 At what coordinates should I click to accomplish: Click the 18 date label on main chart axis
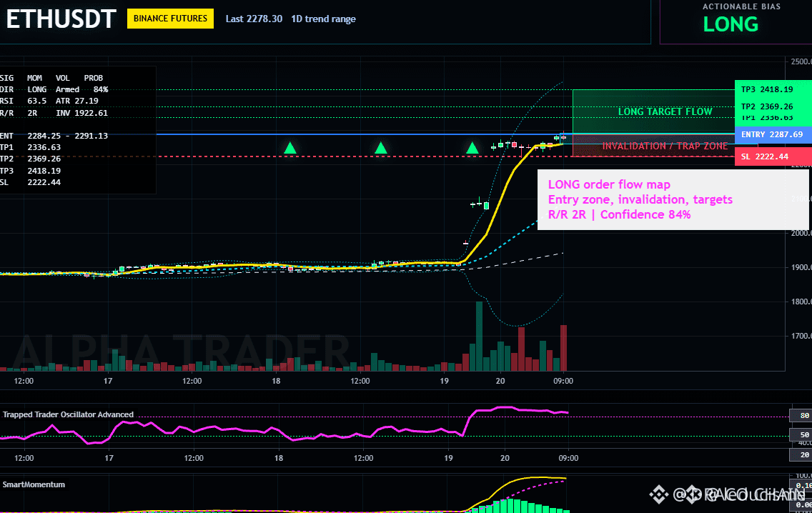(276, 381)
